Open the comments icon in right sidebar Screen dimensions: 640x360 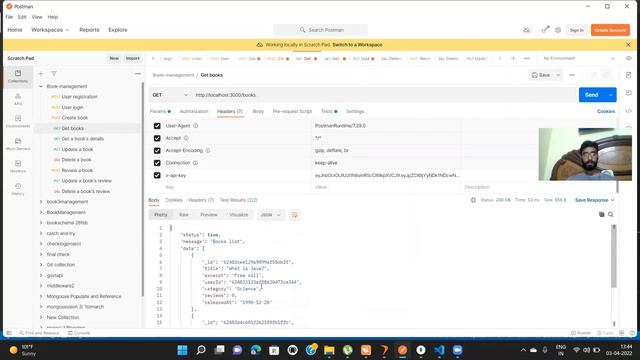tap(629, 93)
